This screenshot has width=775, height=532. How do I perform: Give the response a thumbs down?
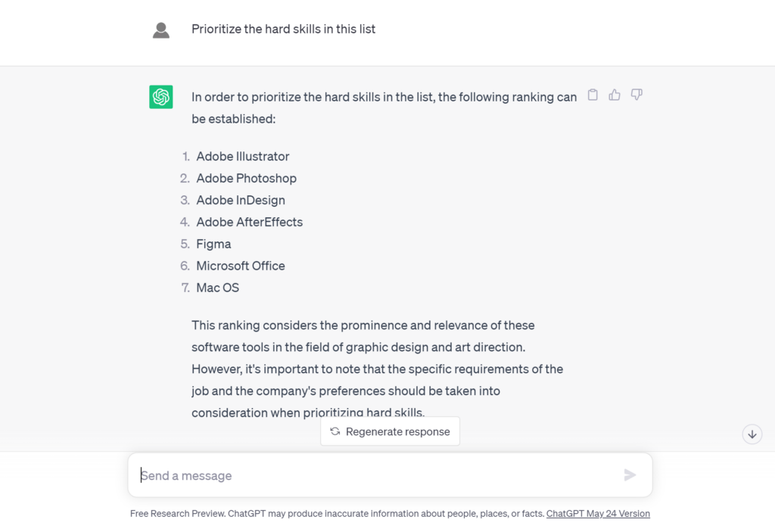(x=636, y=95)
